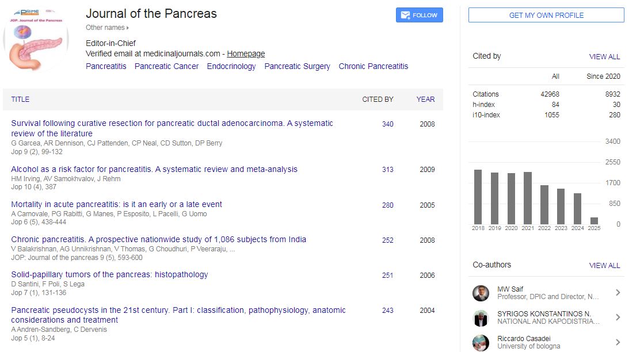This screenshot has width=644, height=352.
Task: Open the Pancreatitis interest label
Action: [106, 66]
